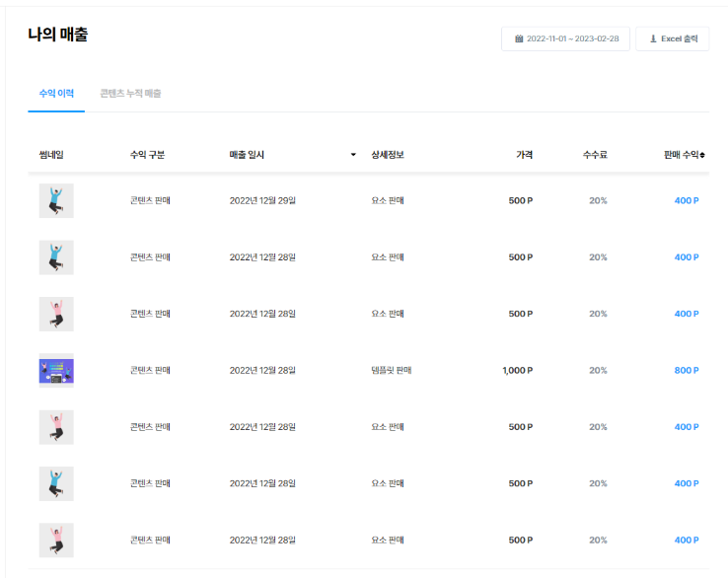This screenshot has width=728, height=578.
Task: Click the sort arrows icon beside 판매 수익
Action: (x=702, y=155)
